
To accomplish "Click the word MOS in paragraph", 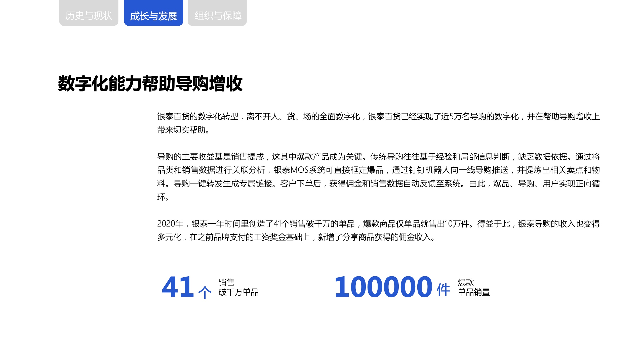I will coord(299,170).
